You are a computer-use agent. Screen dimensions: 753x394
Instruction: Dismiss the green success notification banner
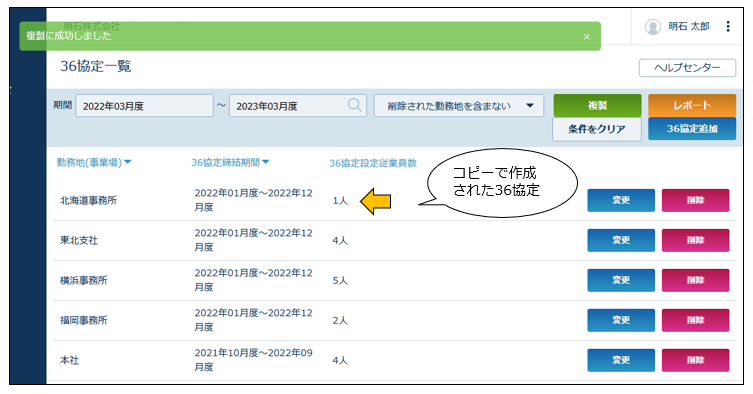[586, 37]
